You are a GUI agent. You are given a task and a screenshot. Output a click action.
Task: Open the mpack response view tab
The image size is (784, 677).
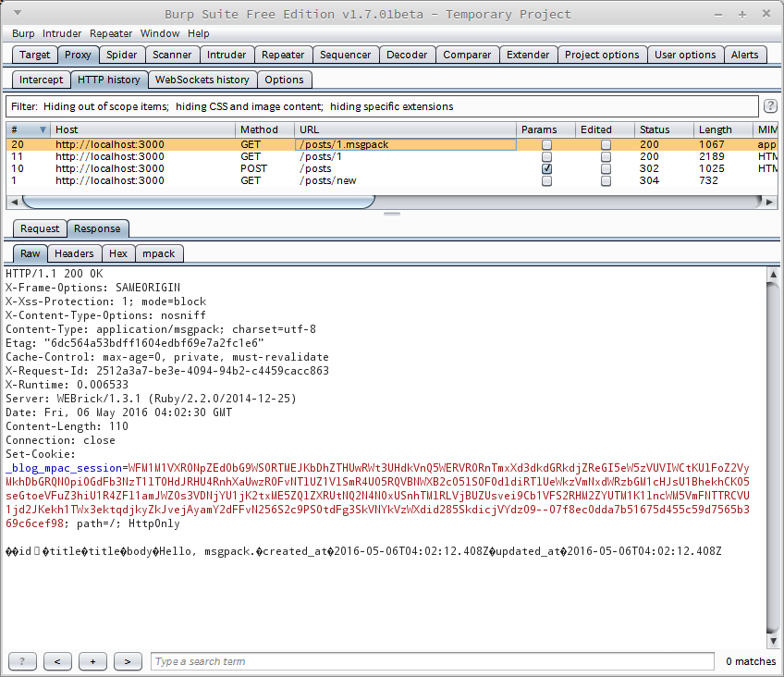tap(158, 253)
